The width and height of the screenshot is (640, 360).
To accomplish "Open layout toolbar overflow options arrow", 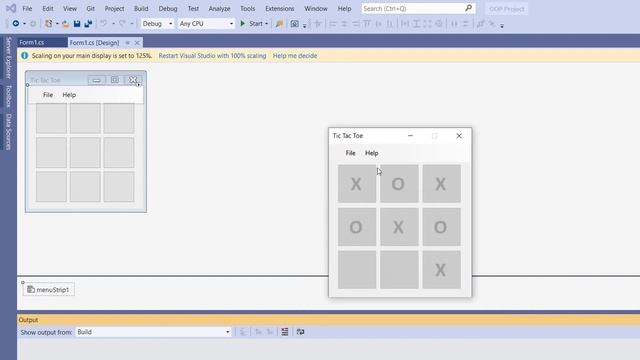I will 502,25.
